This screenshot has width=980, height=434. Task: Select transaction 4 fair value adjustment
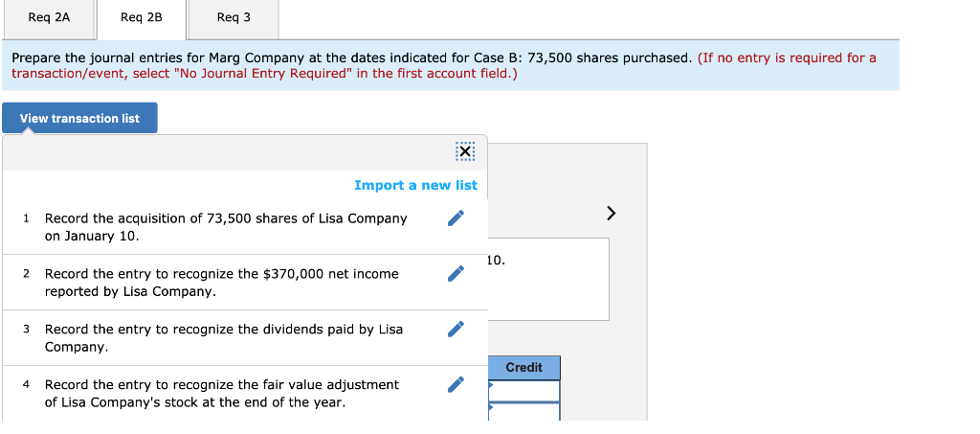[x=221, y=394]
